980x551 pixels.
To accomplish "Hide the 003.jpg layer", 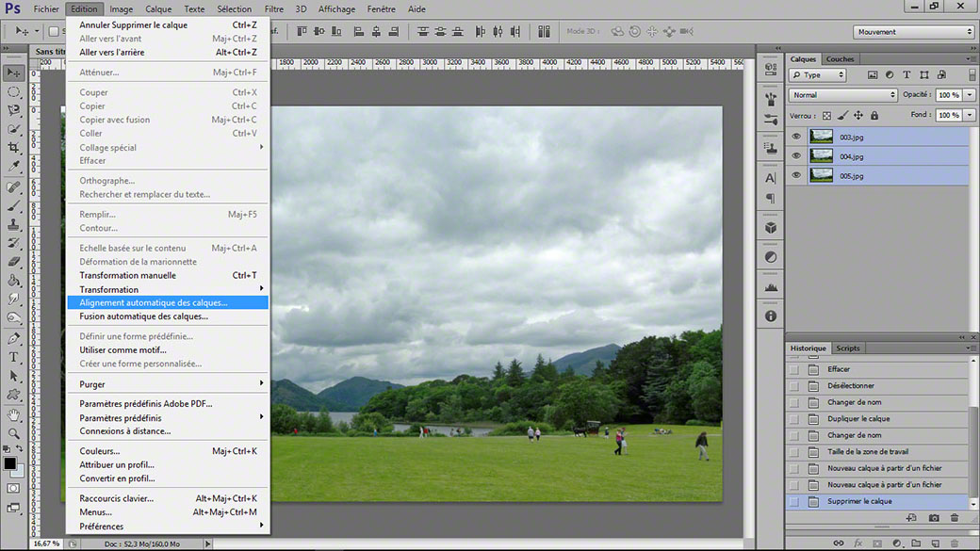I will [795, 137].
